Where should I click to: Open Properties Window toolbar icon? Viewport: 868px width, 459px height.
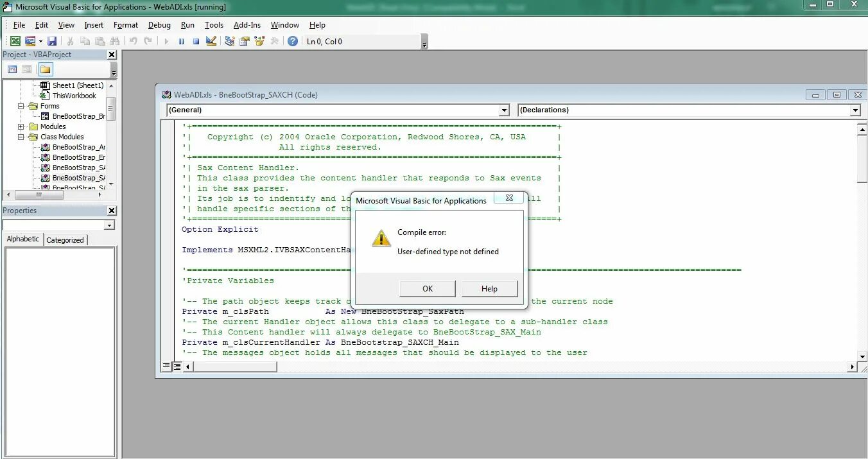click(x=245, y=41)
